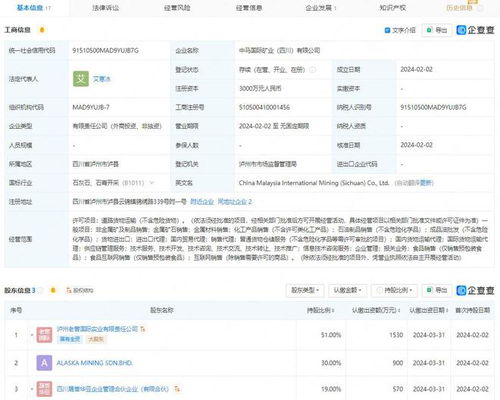Click 导出 button in 股东信息 section
500x400 pixels.
(437, 290)
